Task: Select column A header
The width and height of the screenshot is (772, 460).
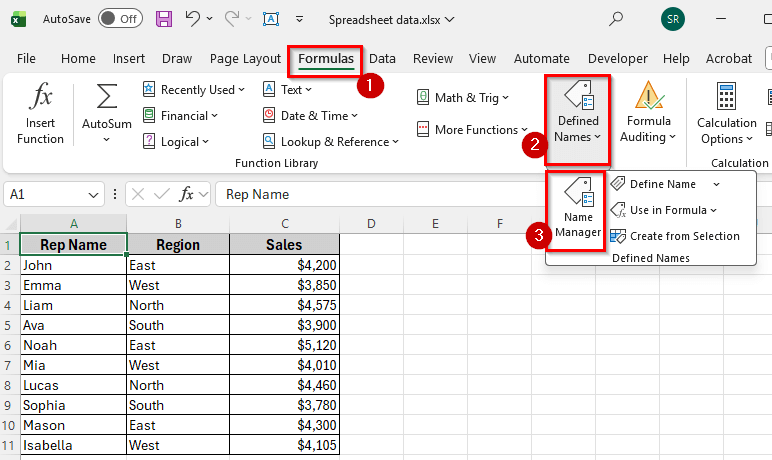Action: click(x=73, y=224)
